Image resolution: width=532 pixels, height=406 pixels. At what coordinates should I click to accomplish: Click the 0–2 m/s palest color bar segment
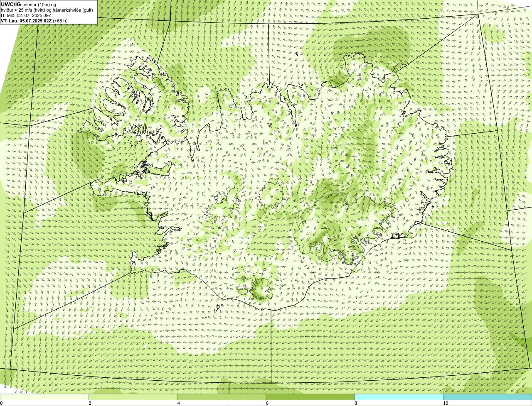44,397
